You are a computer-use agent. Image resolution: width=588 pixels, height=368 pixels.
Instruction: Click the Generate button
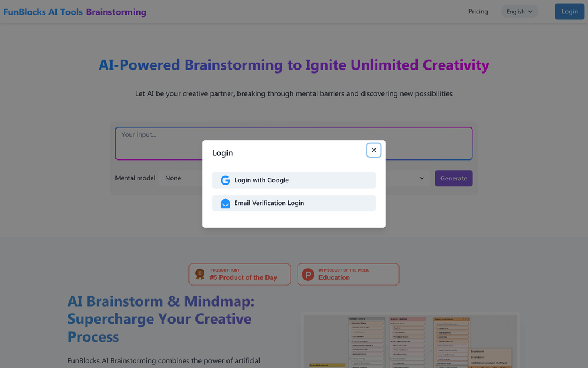coord(453,178)
